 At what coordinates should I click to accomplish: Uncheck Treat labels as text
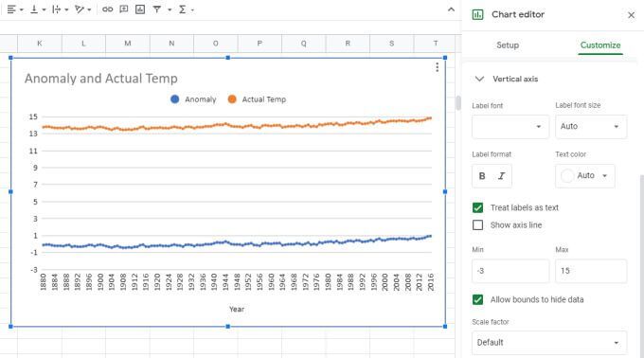click(477, 207)
